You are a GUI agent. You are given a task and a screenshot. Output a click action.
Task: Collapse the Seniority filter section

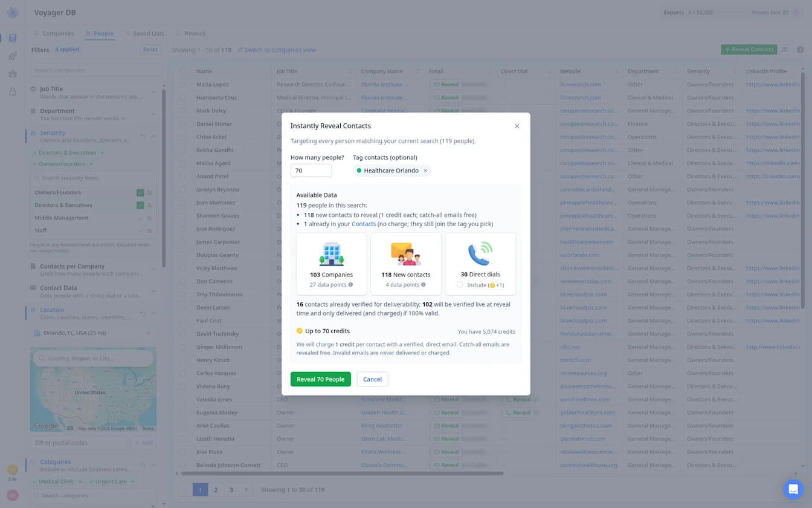[x=153, y=136]
